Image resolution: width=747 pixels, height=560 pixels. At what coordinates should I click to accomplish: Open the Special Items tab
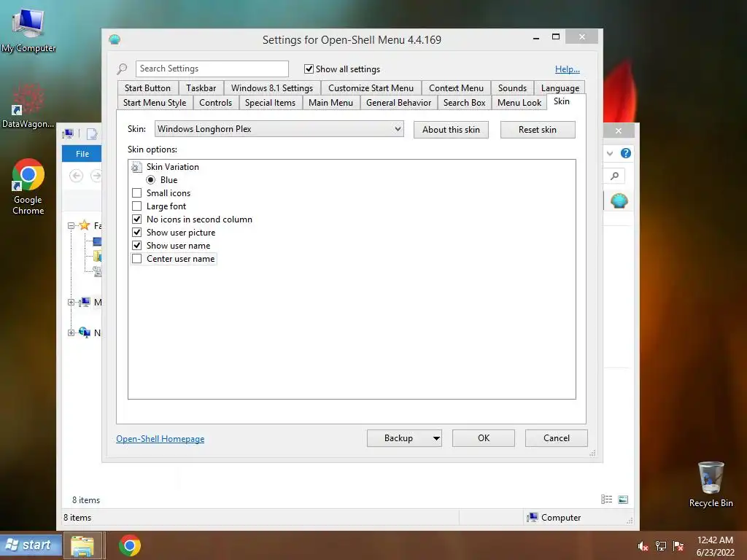coord(270,103)
